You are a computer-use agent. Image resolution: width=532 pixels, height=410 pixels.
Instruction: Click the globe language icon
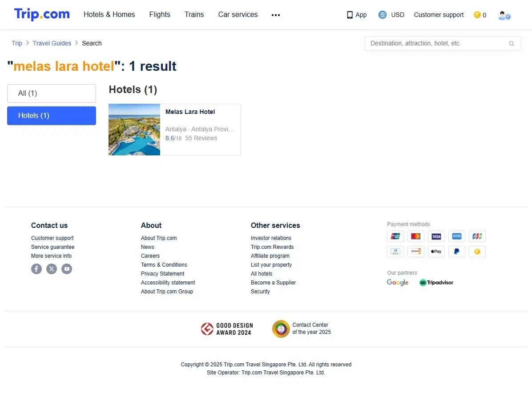[x=383, y=15]
